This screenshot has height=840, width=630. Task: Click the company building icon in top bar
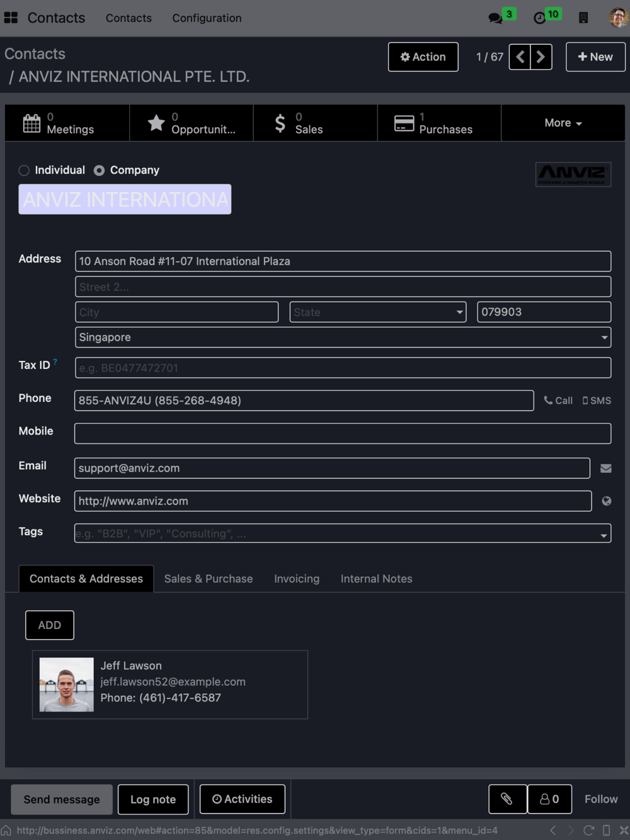point(583,18)
